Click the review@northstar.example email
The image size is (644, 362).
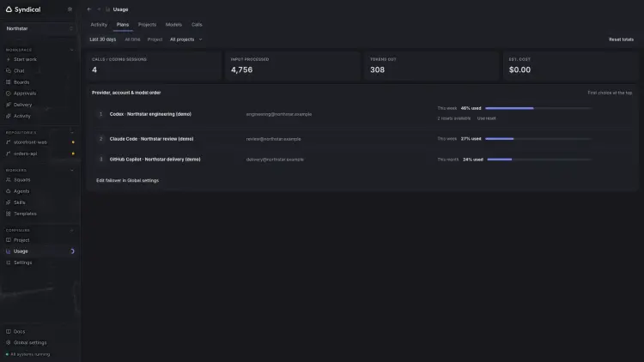click(x=274, y=139)
